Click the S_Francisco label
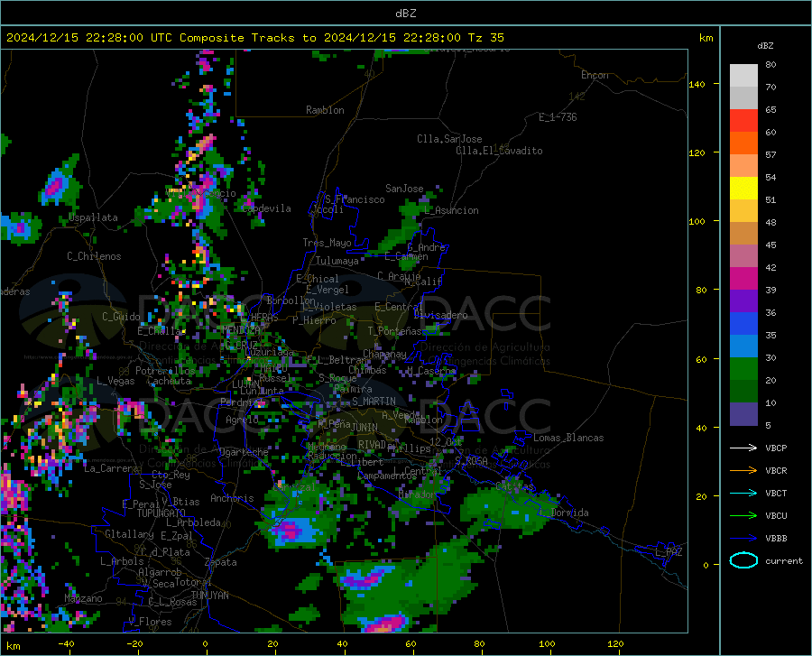 tap(355, 199)
